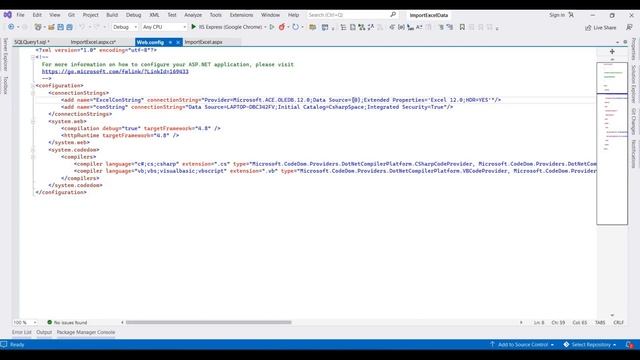Viewport: 640px width, 360px height.
Task: Open the Build menu
Action: [x=112, y=15]
